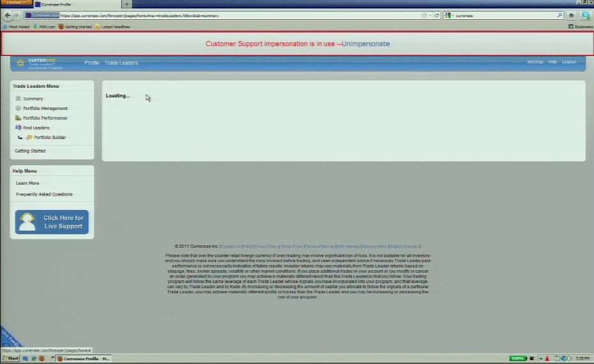Viewport: 594px width, 364px height.
Task: Open the Bookmarks menu on bookmarks bar
Action: pyautogui.click(x=581, y=27)
